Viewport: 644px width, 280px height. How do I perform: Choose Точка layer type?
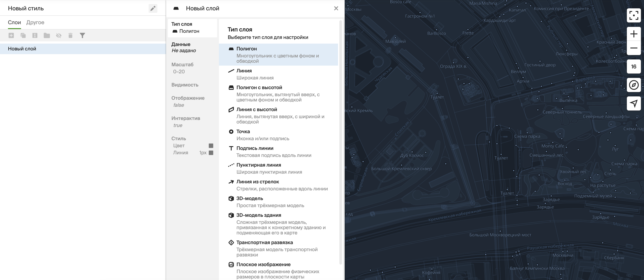click(278, 135)
